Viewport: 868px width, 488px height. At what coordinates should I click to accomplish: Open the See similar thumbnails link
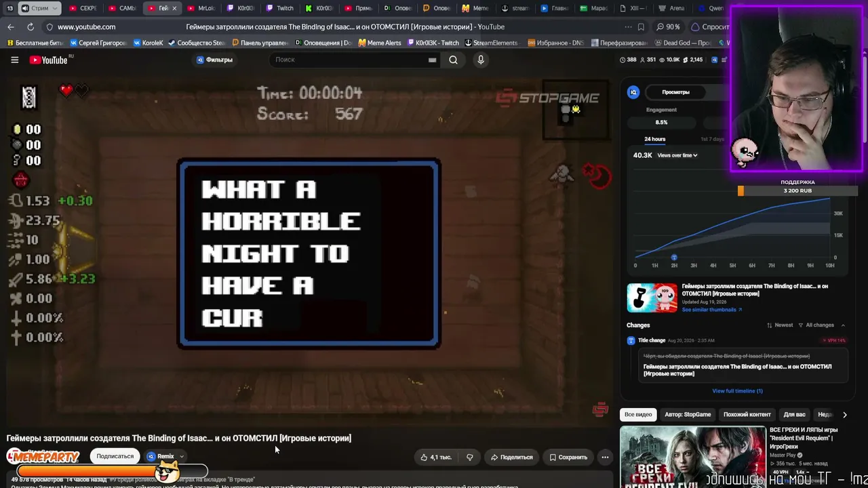(712, 310)
